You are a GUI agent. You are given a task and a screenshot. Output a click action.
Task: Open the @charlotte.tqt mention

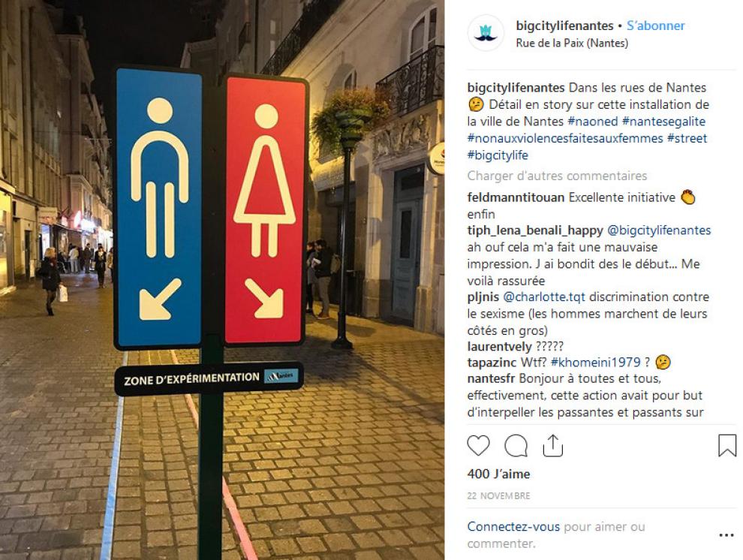544,297
